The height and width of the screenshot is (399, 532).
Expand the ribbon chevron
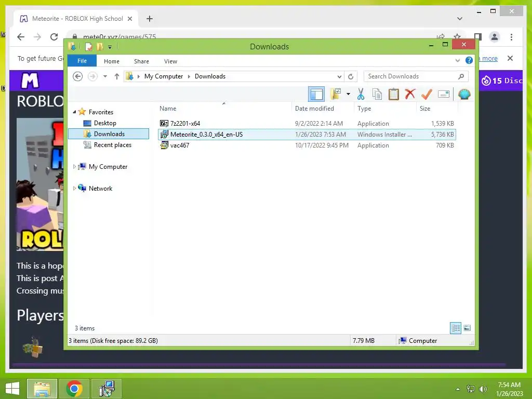457,60
